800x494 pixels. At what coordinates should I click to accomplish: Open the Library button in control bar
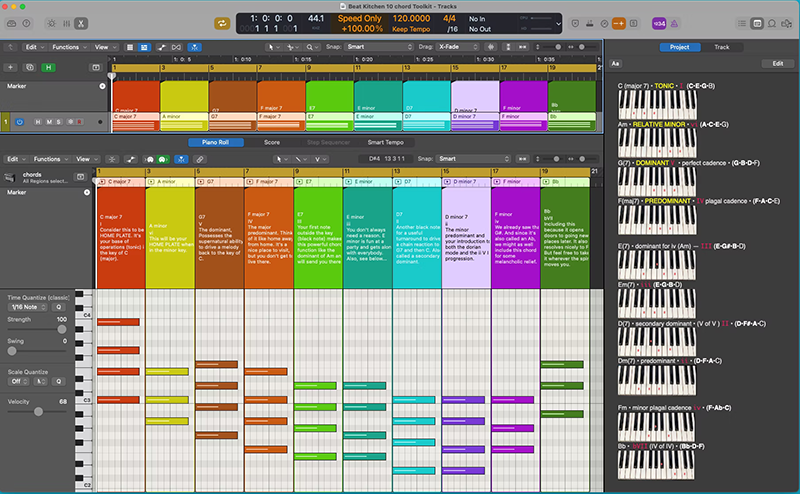pos(12,23)
